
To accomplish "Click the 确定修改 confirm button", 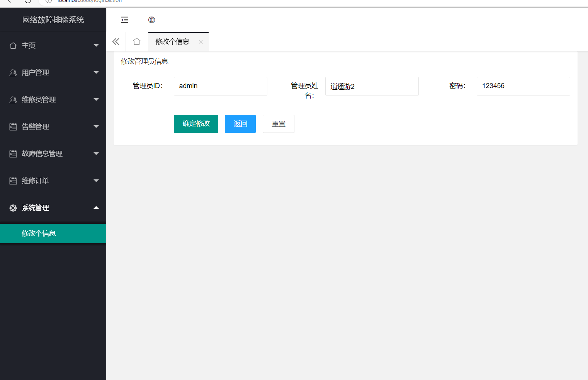I will (196, 124).
